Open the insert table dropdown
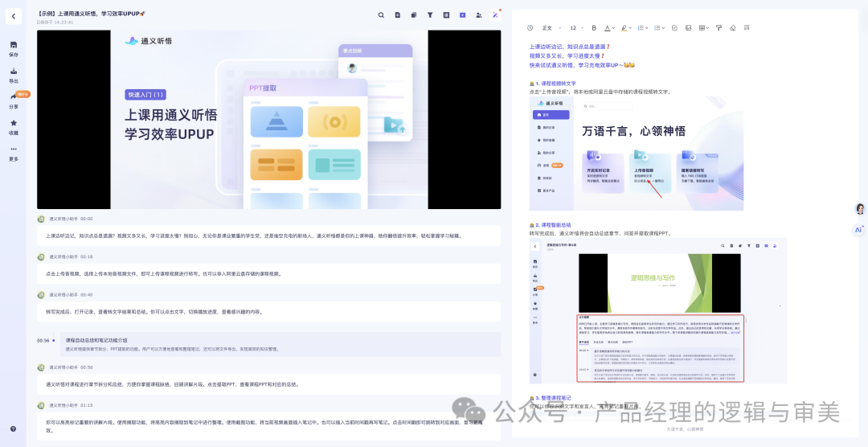The width and height of the screenshot is (868, 447). tap(707, 27)
